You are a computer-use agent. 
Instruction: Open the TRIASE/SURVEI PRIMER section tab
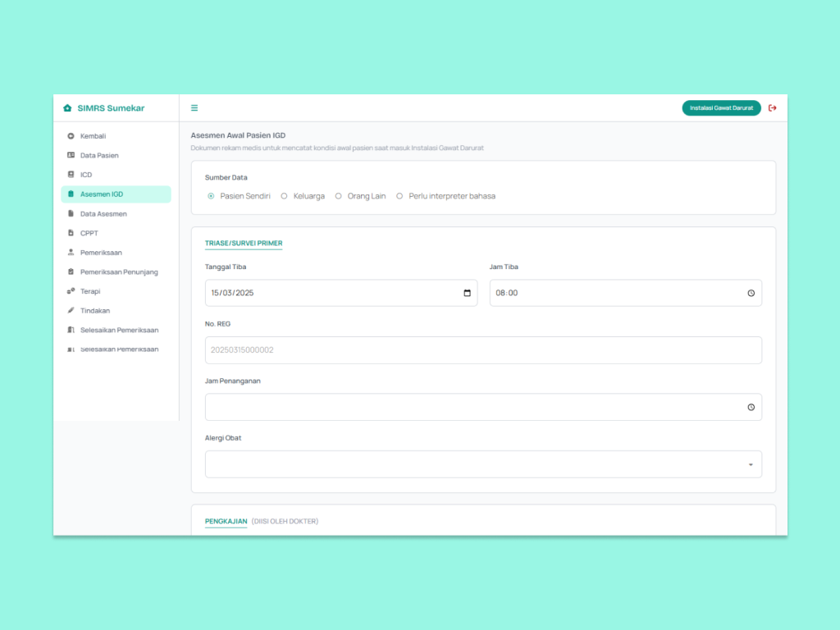click(244, 243)
